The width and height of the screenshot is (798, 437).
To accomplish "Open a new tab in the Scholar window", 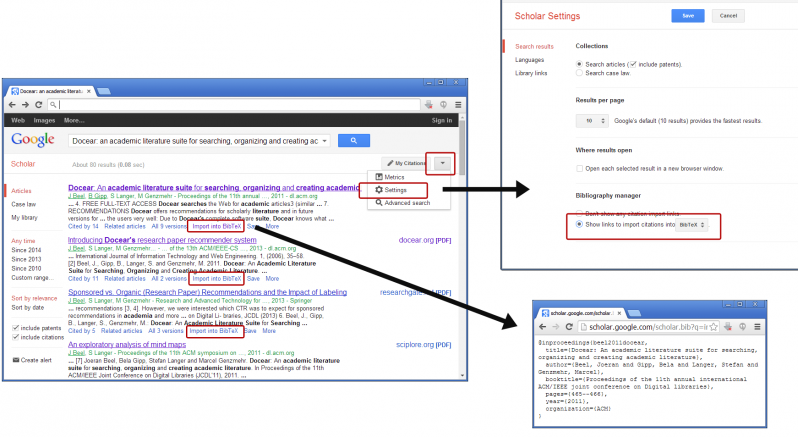I will (104, 91).
